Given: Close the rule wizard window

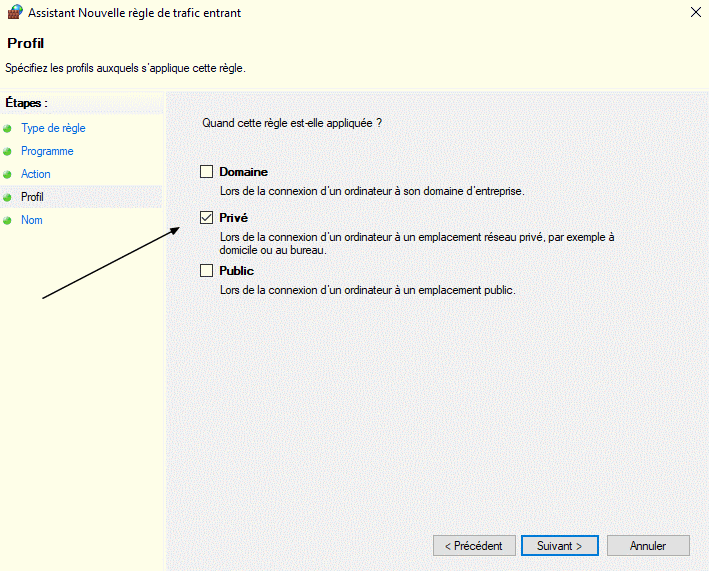Looking at the screenshot, I should tap(696, 12).
